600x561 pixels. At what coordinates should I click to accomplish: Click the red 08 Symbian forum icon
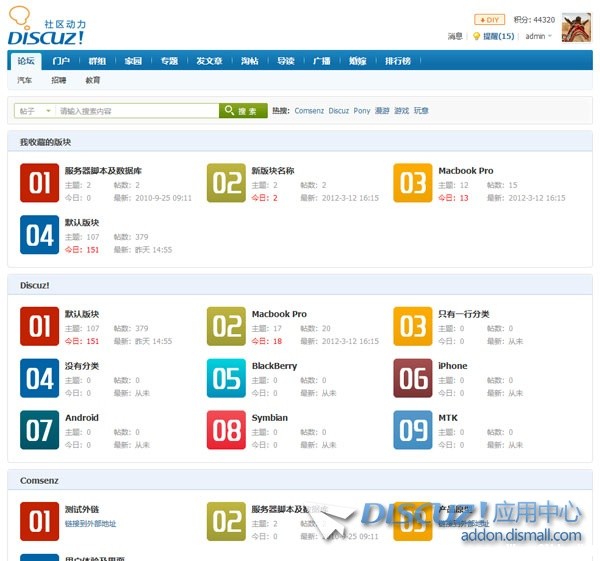pos(226,430)
